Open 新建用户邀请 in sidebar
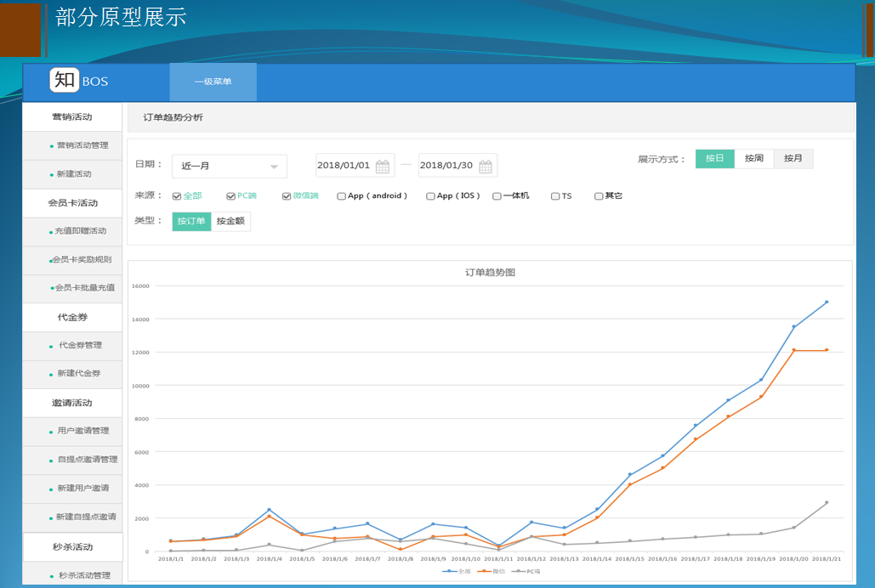 [72, 489]
